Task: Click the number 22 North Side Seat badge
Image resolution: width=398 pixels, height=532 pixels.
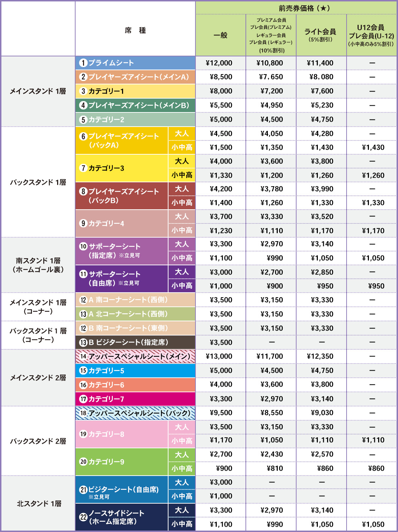Action: pyautogui.click(x=83, y=517)
